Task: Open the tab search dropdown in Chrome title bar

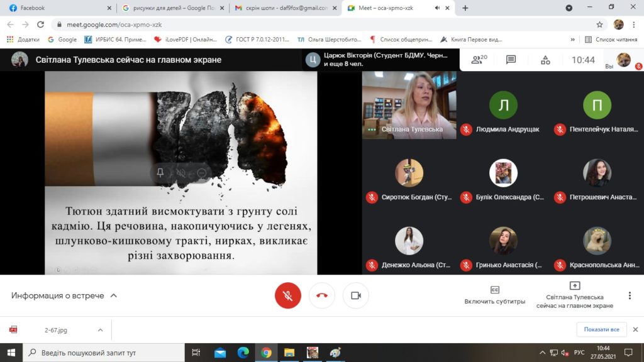Action: click(x=569, y=8)
